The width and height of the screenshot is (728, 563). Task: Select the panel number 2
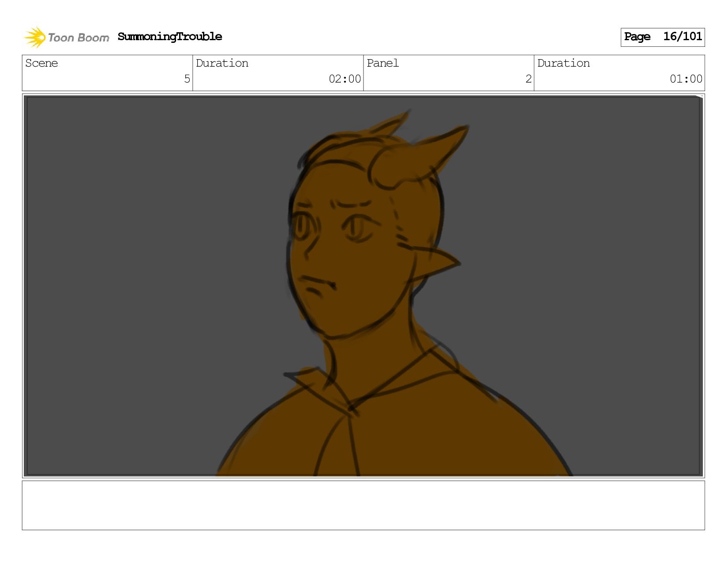[529, 79]
